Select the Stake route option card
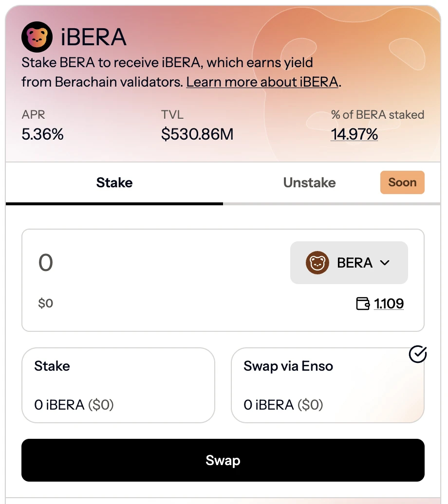The height and width of the screenshot is (504, 448). point(118,385)
